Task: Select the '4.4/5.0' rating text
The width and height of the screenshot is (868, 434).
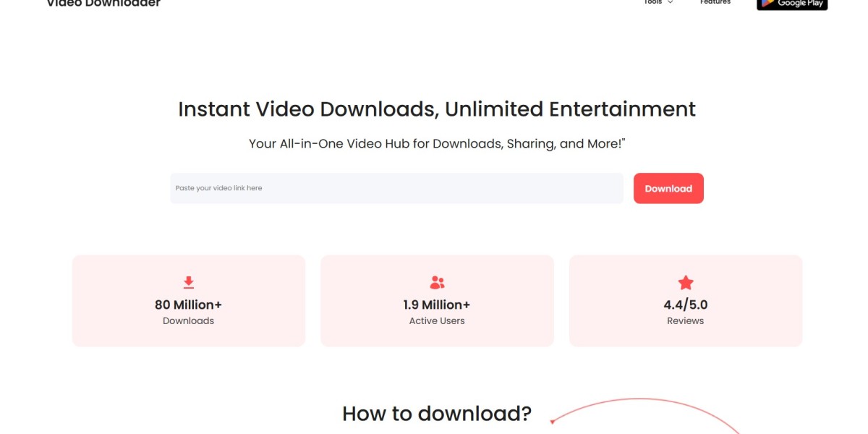Action: click(x=686, y=305)
